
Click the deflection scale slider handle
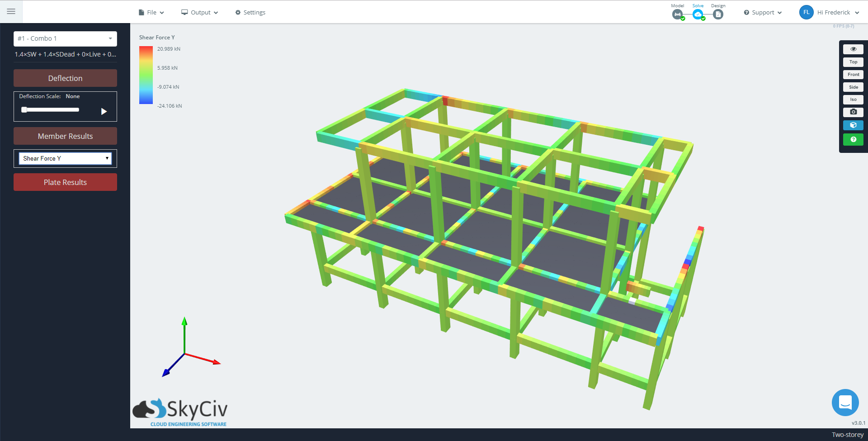coord(24,109)
